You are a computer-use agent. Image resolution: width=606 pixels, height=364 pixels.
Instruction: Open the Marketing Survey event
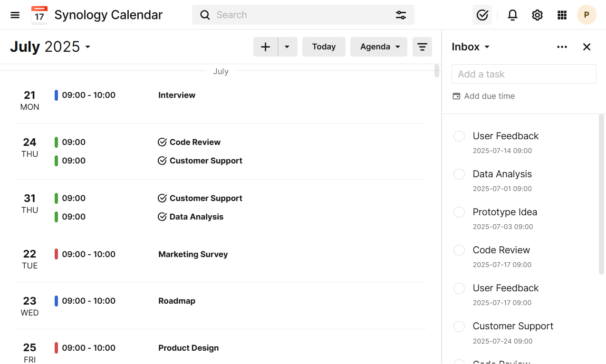[x=193, y=254]
